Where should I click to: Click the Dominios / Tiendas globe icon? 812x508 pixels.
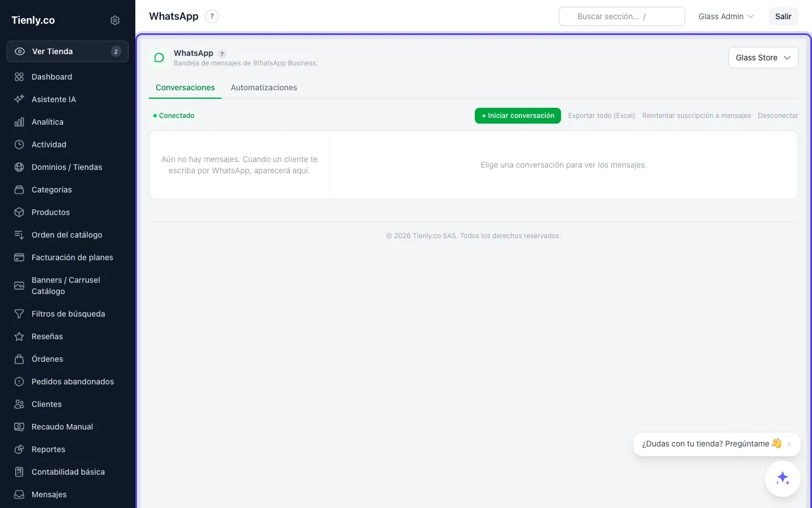pos(19,167)
